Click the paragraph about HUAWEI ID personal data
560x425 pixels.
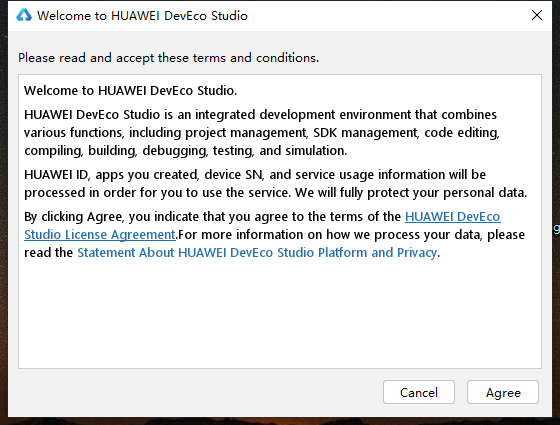275,184
